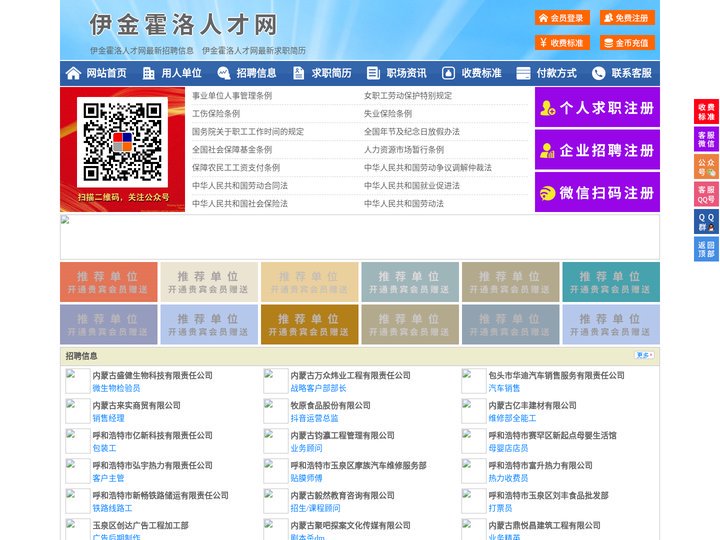Click the 免费注册 button

click(627, 18)
